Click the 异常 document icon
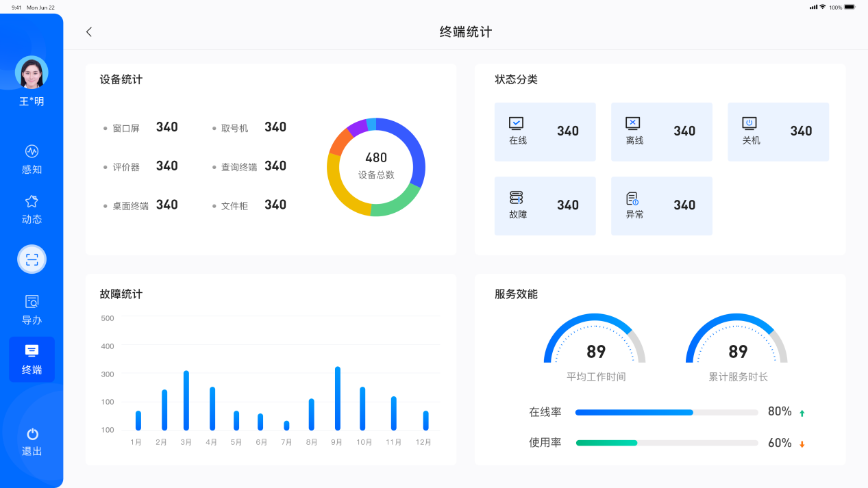This screenshot has width=868, height=488. (632, 198)
